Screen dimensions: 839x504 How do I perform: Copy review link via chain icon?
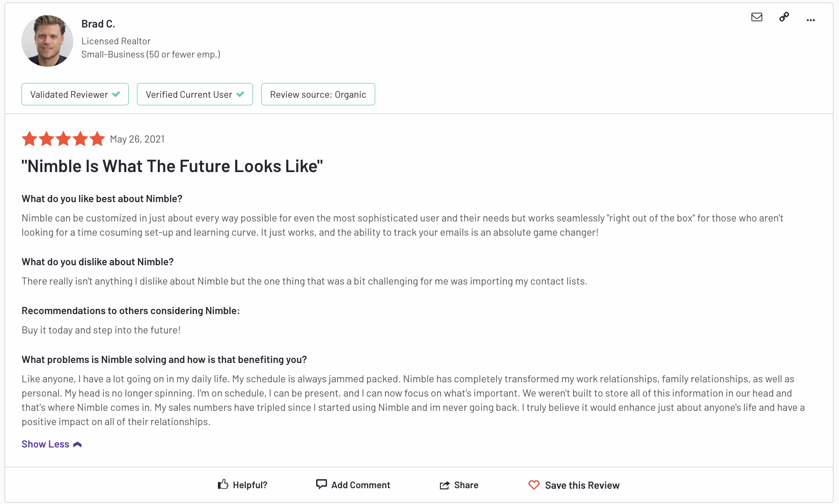[784, 17]
